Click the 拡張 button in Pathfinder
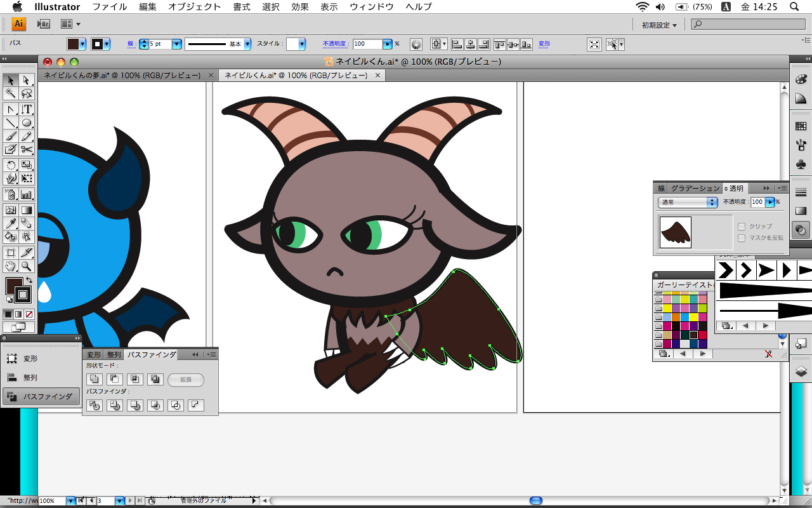812x508 pixels. click(x=186, y=380)
